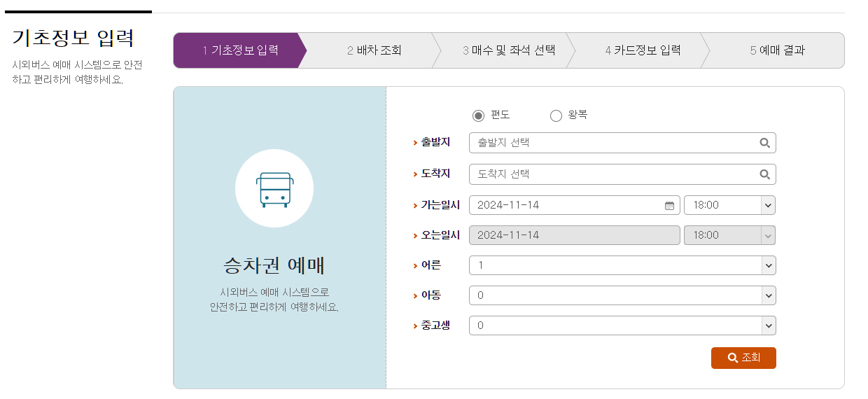
Task: Click the 아동 field label
Action: 430,295
